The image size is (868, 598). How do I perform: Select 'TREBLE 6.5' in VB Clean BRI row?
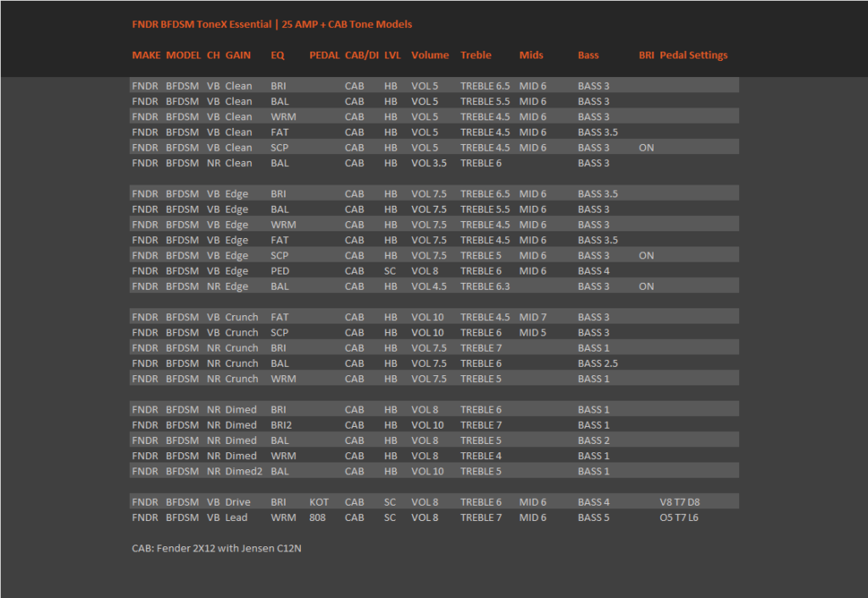pyautogui.click(x=485, y=86)
